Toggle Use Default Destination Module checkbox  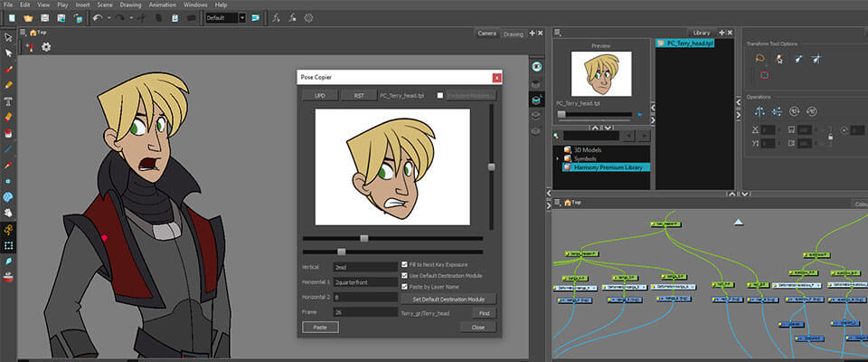point(404,276)
